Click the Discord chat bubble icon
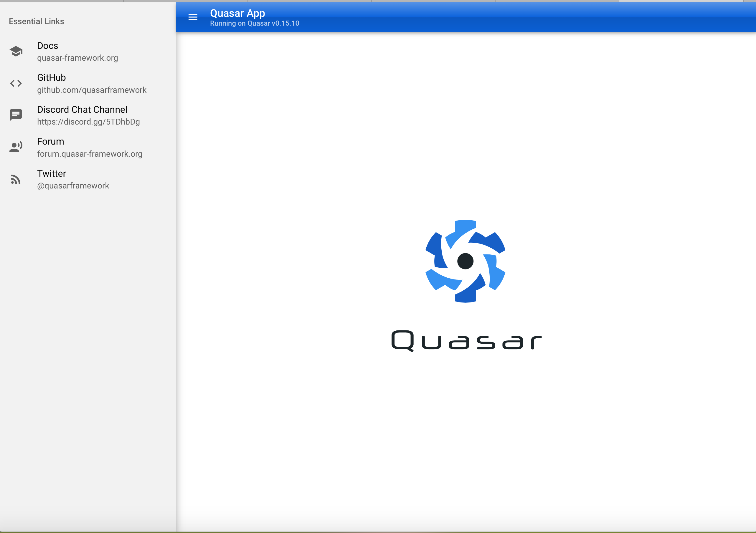Viewport: 756px width, 533px height. click(x=16, y=115)
